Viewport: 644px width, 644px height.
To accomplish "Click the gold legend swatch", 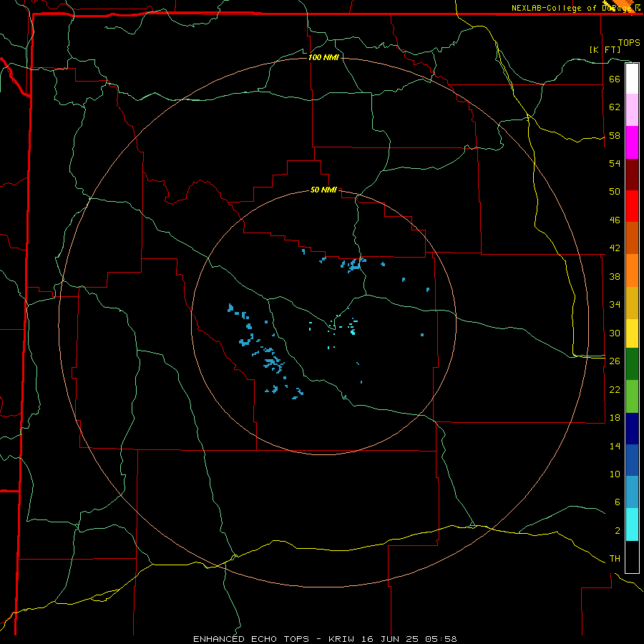I will pyautogui.click(x=632, y=303).
